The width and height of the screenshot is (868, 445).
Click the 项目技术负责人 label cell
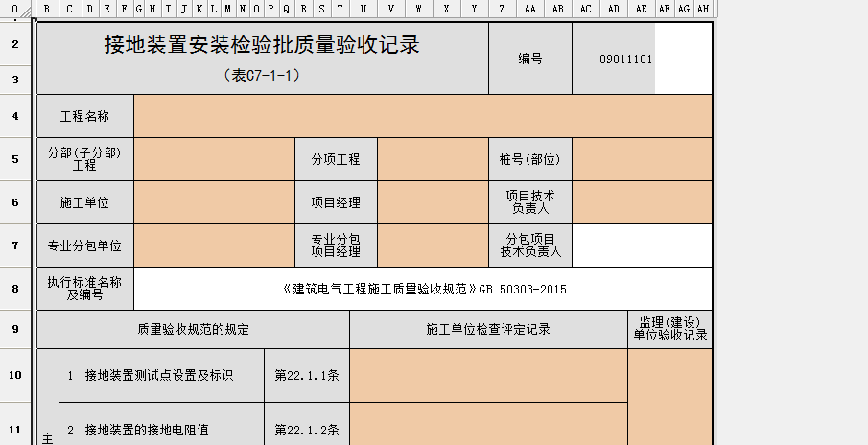point(530,202)
